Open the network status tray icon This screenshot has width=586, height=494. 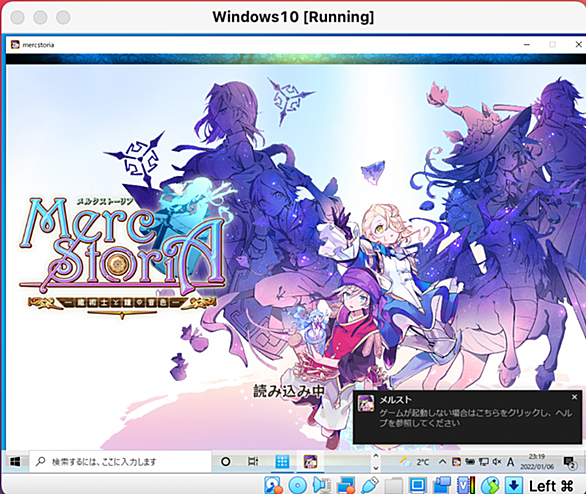[x=484, y=462]
